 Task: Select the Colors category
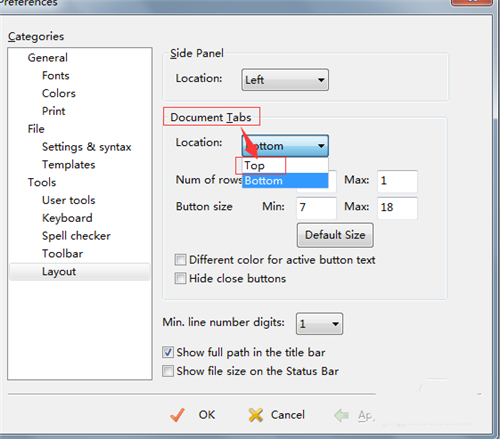click(59, 93)
